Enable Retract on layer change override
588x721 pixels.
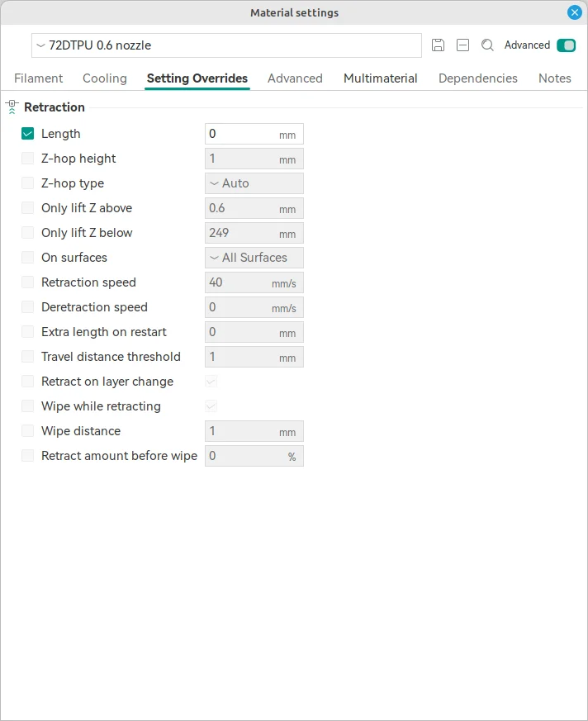(27, 382)
